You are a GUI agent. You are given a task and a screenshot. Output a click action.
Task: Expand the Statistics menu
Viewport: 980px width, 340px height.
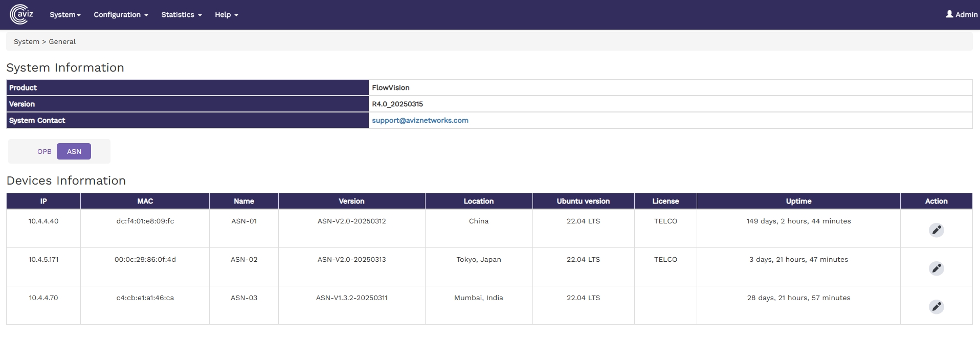pyautogui.click(x=181, y=15)
